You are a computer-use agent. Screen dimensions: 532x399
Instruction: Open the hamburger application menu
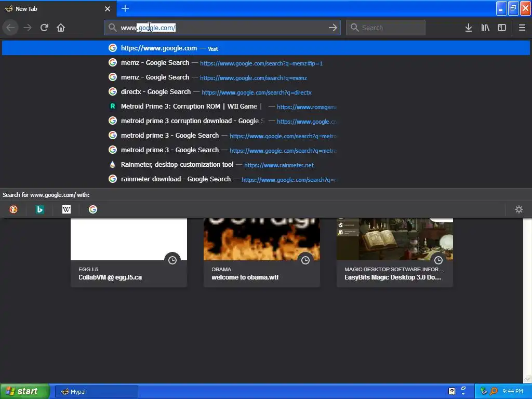522,28
